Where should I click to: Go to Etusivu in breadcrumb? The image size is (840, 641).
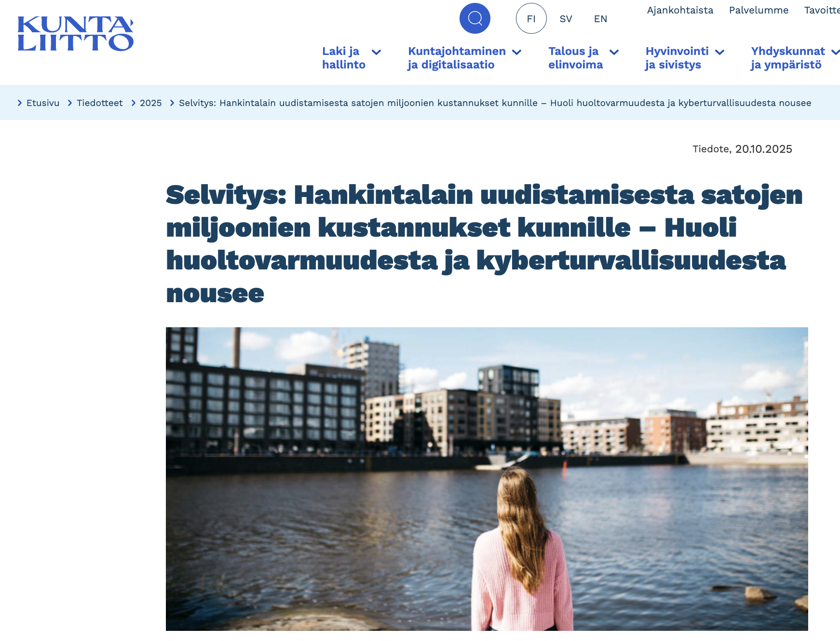[42, 103]
